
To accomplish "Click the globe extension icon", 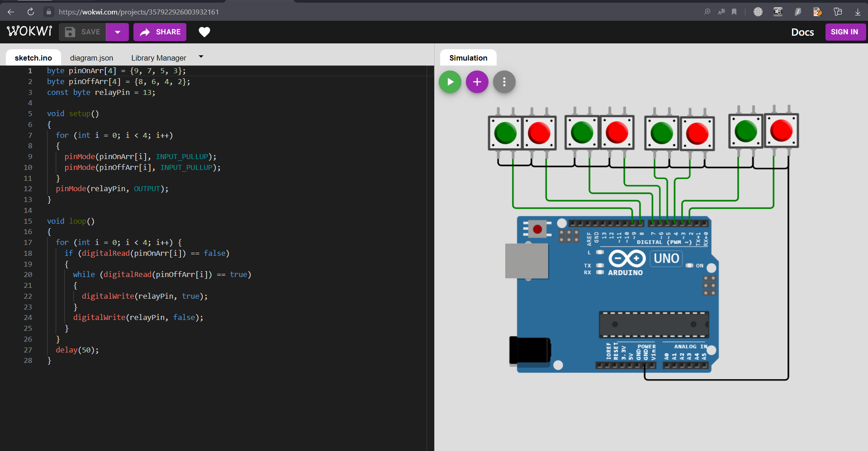I will coord(758,12).
